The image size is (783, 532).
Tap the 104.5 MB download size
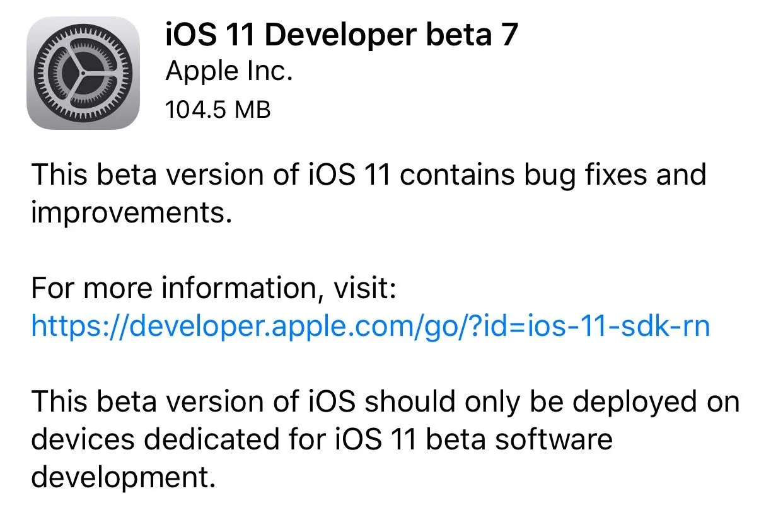(217, 110)
